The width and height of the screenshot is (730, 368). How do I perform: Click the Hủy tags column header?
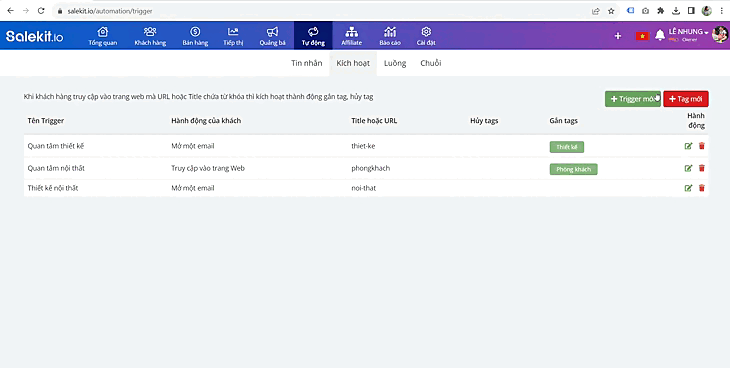(x=484, y=121)
